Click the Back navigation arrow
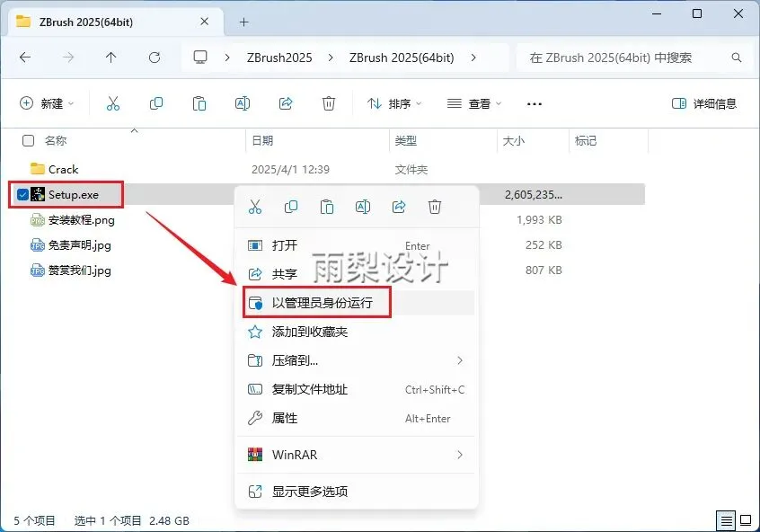 click(x=25, y=58)
